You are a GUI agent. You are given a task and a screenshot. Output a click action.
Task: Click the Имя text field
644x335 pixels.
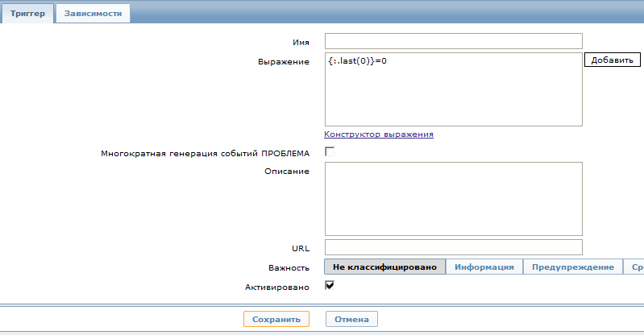(453, 42)
